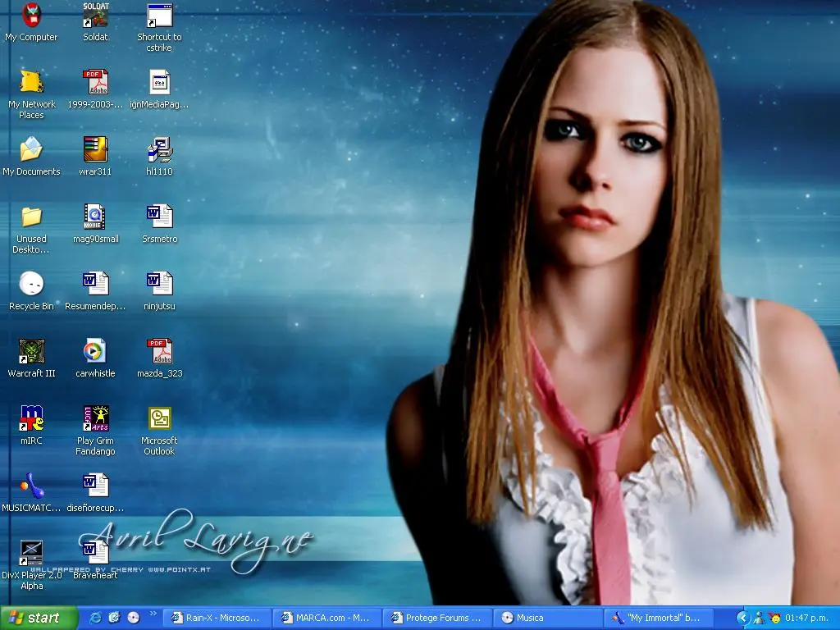
Task: Open the Shortcut to cstrike
Action: (158, 16)
